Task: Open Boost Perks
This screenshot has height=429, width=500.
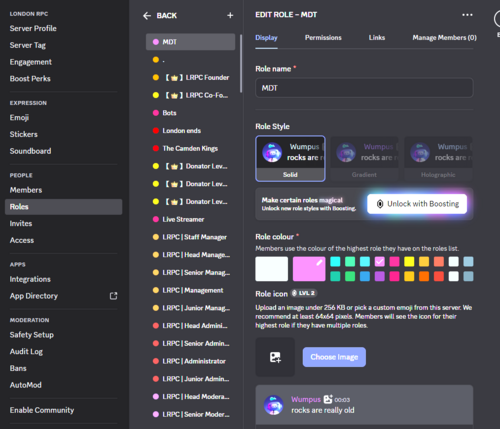Action: pyautogui.click(x=63, y=78)
